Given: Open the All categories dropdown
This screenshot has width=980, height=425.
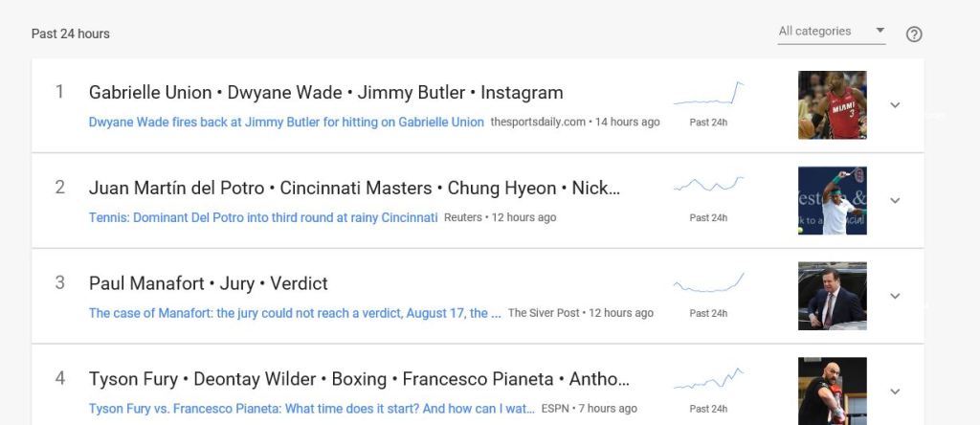Looking at the screenshot, I should coord(831,32).
